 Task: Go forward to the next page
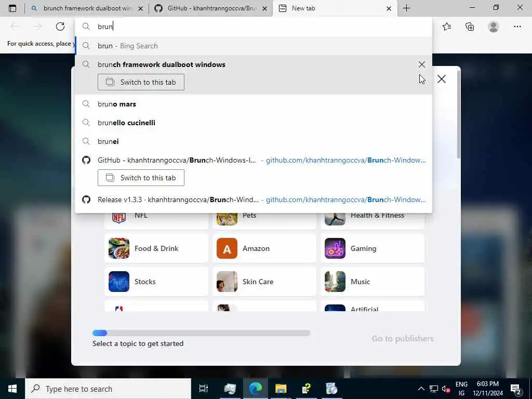(x=37, y=26)
